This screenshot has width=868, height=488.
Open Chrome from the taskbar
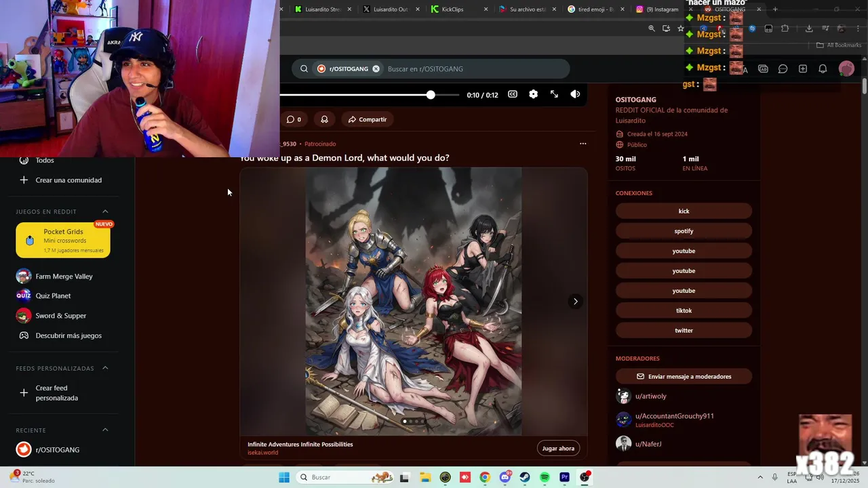click(x=484, y=477)
